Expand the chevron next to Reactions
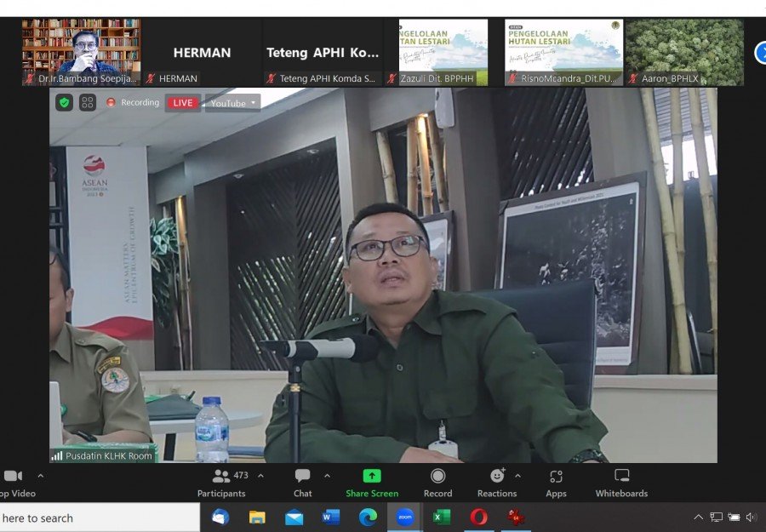 point(517,476)
